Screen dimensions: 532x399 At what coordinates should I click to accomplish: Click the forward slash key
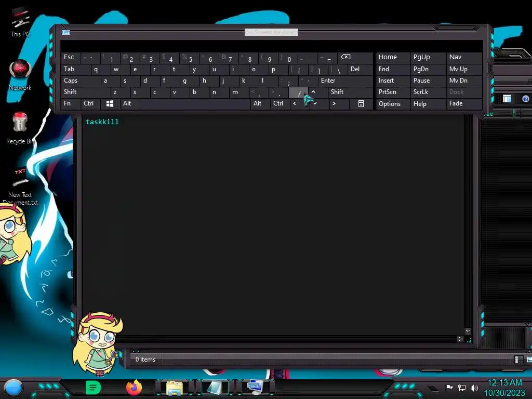pos(298,92)
